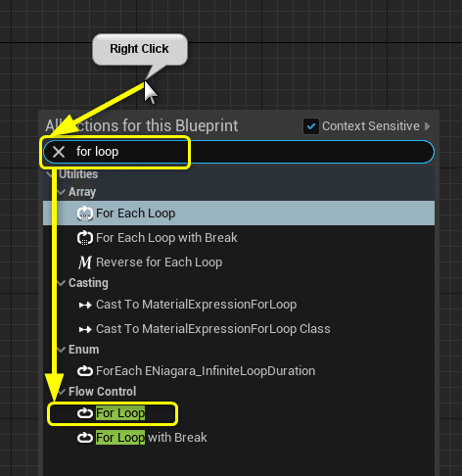The image size is (462, 476).
Task: Click the Cast To MaterialExpressionForLoop arrow icon
Action: pyautogui.click(x=85, y=305)
